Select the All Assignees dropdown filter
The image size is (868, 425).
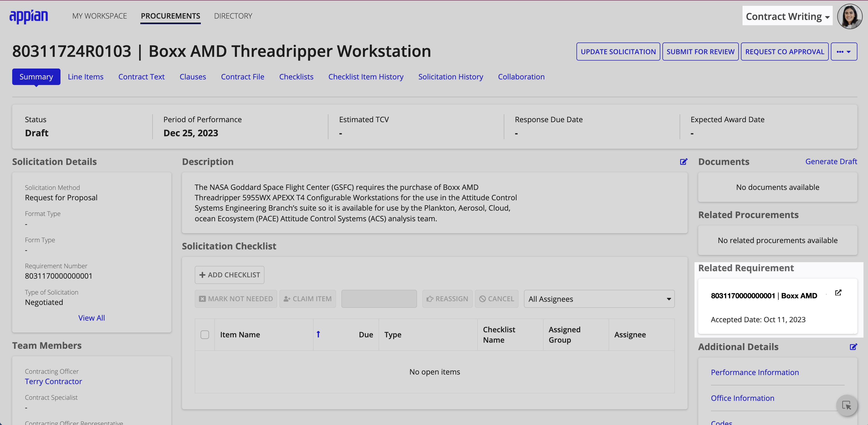[x=600, y=299]
